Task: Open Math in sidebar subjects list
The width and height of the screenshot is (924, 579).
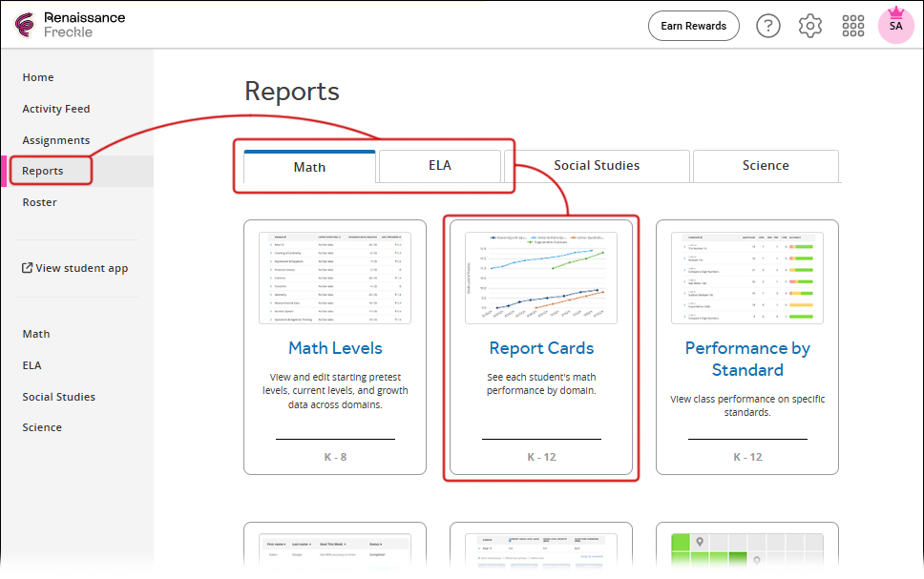Action: click(x=36, y=334)
